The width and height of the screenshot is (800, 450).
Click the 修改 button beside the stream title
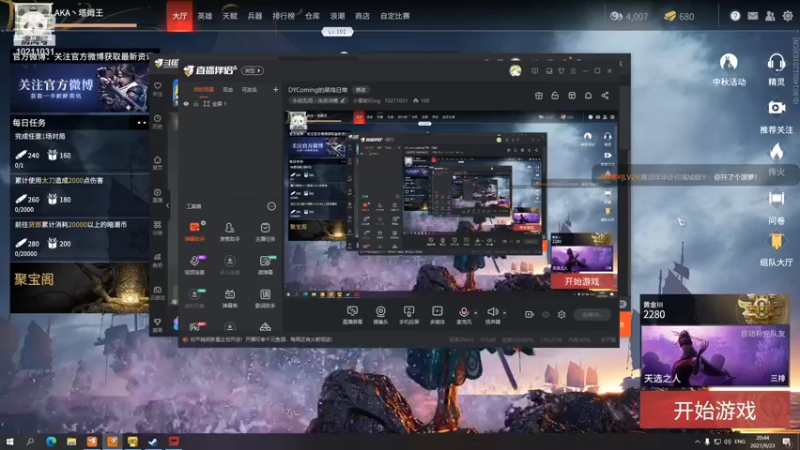[361, 90]
